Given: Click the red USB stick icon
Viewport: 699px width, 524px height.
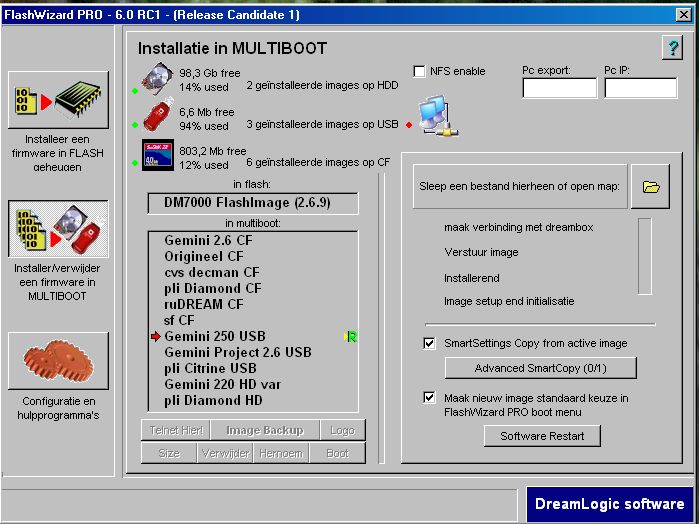Looking at the screenshot, I should tap(158, 116).
